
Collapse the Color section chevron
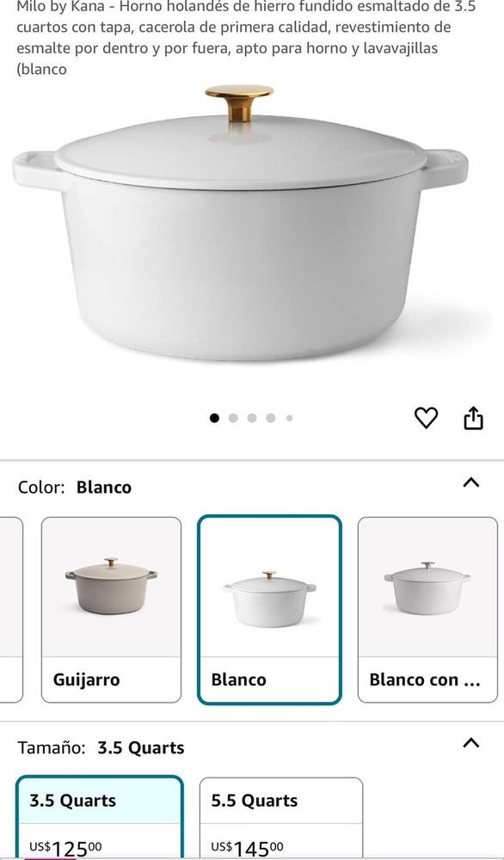point(471,482)
